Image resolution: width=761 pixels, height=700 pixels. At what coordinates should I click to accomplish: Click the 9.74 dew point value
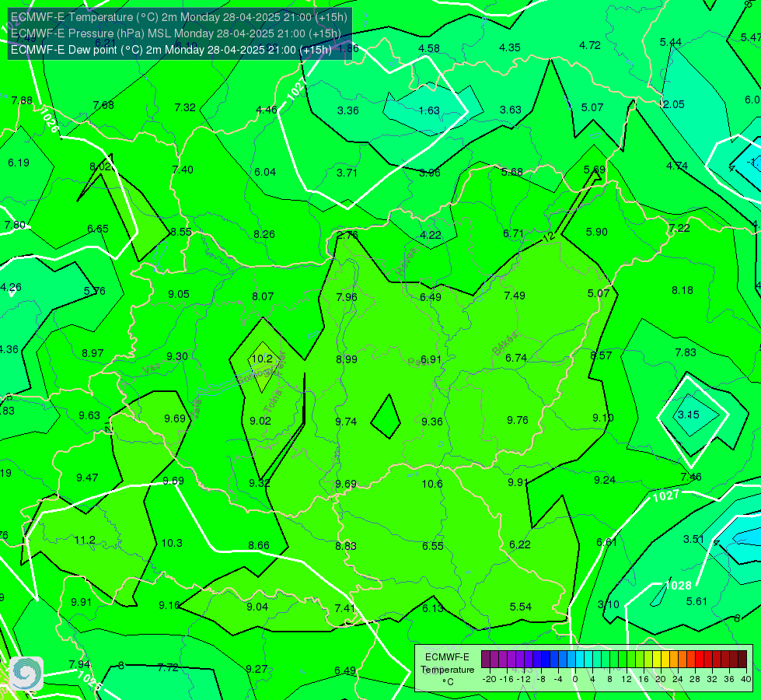click(346, 421)
